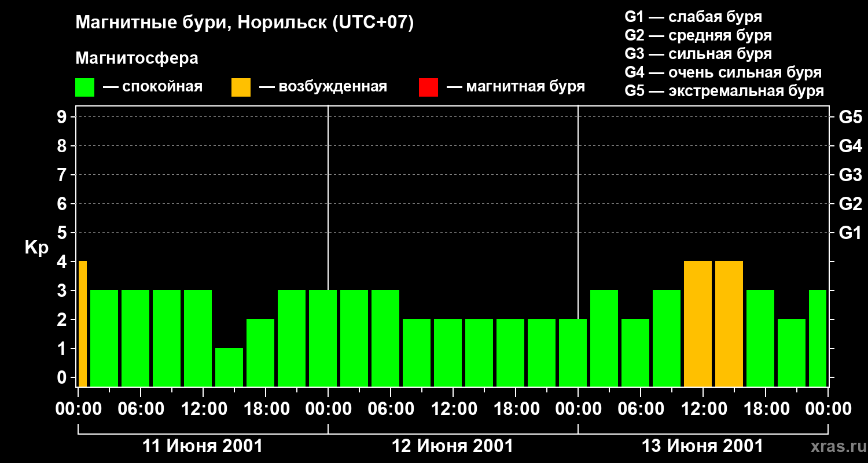Image resolution: width=868 pixels, height=463 pixels.
Task: Click the 18:00 time label for 13 Июня
Action: point(766,409)
